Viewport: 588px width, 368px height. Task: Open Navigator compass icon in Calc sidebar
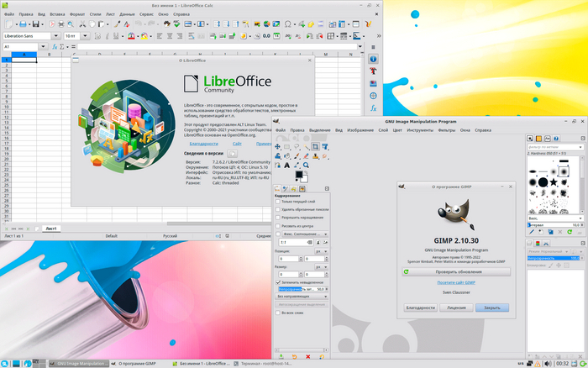373,96
